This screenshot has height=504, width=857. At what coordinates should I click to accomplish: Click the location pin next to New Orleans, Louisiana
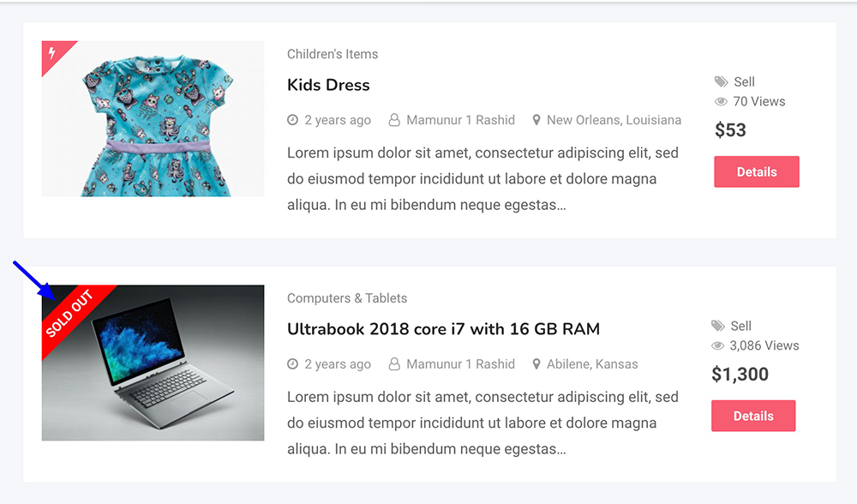pyautogui.click(x=536, y=120)
